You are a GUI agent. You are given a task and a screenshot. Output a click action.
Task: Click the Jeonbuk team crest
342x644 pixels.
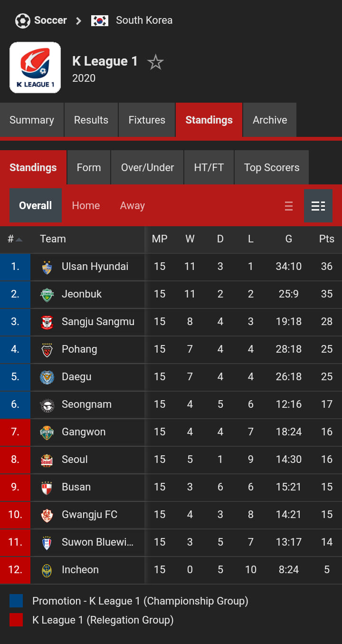coord(47,295)
